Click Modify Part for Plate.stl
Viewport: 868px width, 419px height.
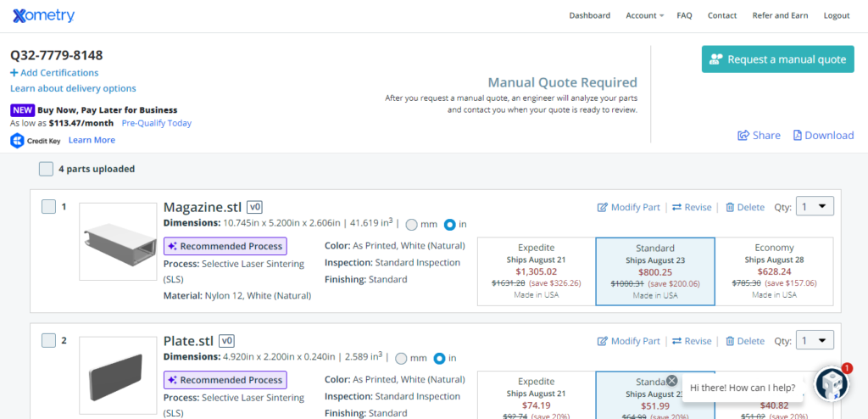pyautogui.click(x=629, y=341)
